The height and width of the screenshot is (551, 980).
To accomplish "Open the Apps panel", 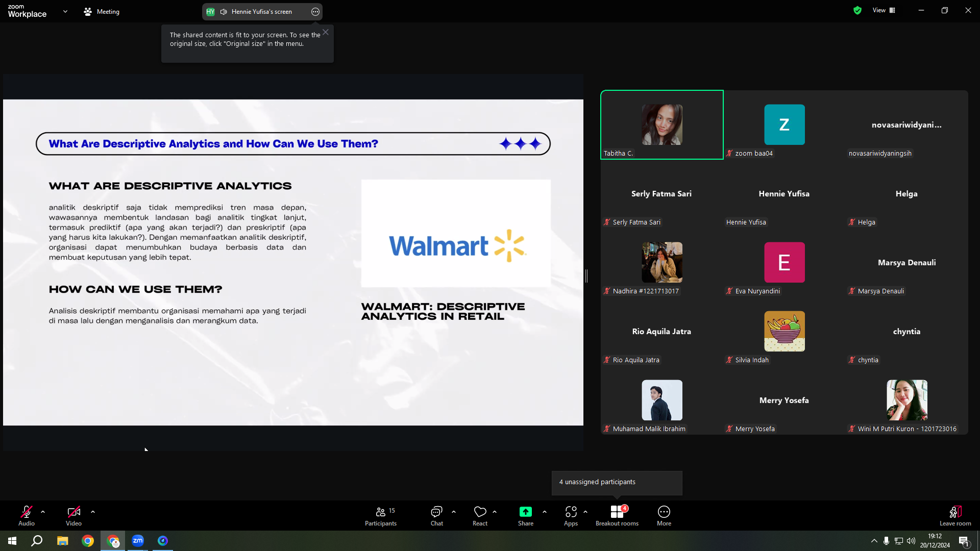I will pos(571,515).
